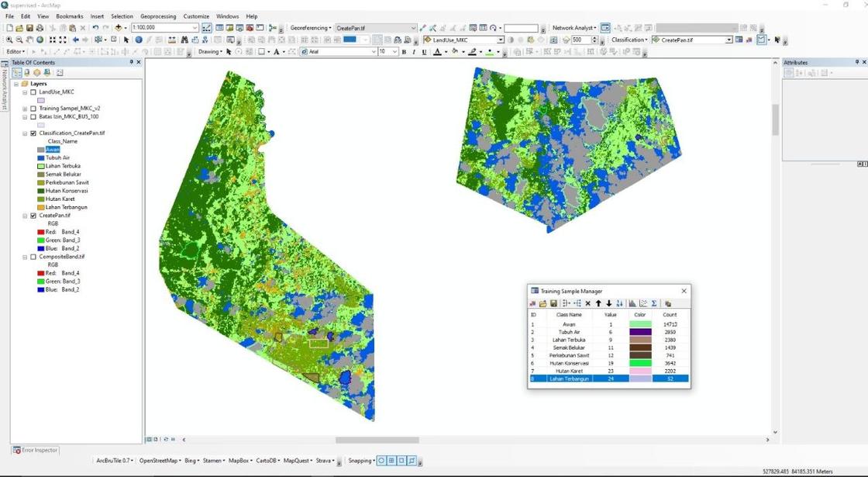
Task: Move selected class down arrow
Action: [609, 303]
